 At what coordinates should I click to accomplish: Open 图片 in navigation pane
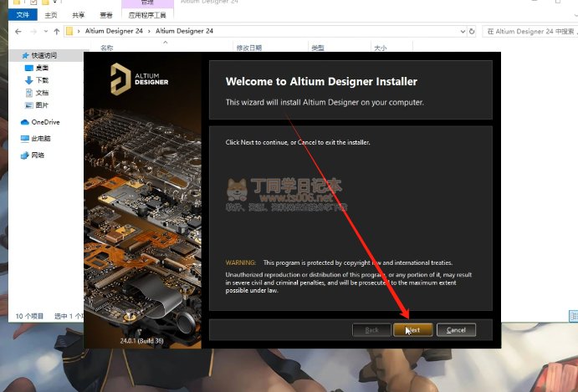click(42, 105)
